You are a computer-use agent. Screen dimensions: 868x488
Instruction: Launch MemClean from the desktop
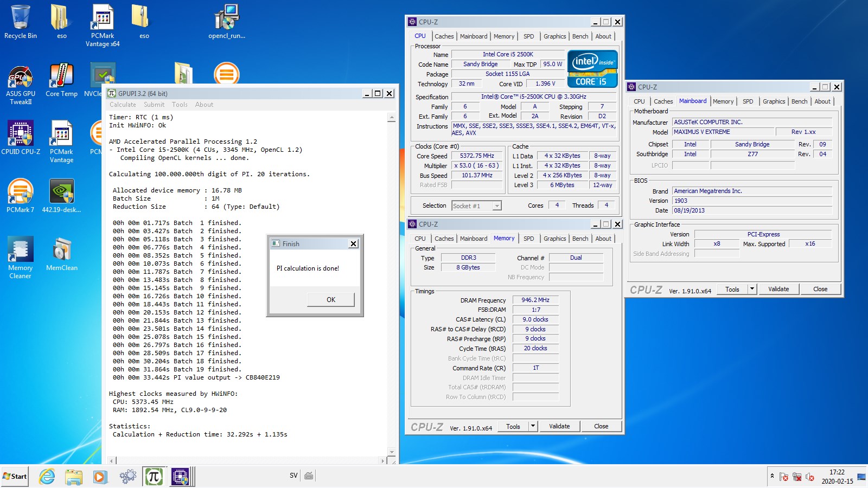click(61, 254)
